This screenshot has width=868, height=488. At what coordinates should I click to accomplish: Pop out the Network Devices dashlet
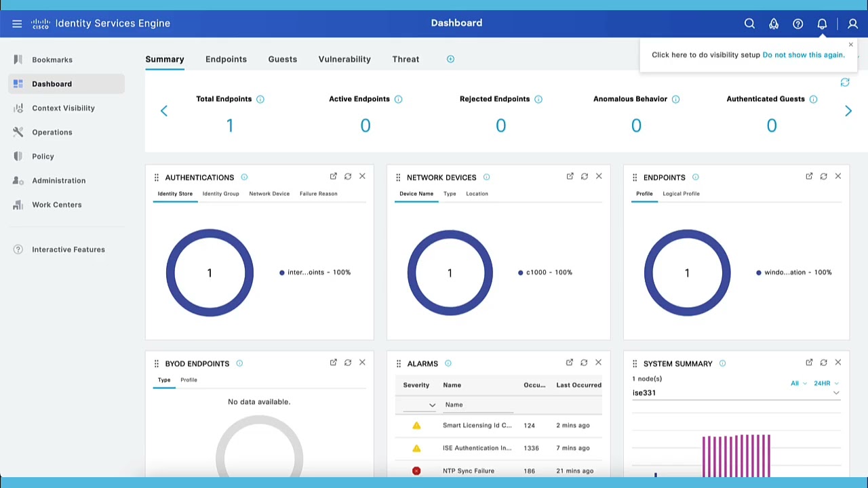click(570, 176)
